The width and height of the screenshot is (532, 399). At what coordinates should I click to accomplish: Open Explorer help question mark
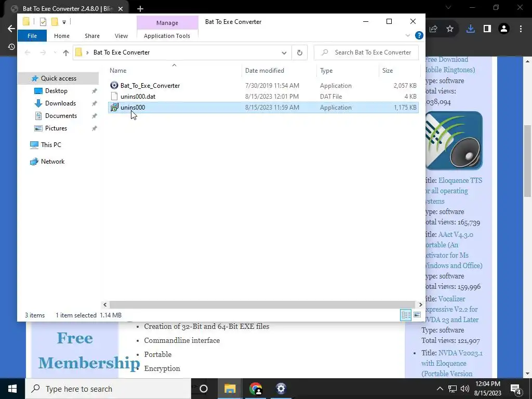point(419,35)
